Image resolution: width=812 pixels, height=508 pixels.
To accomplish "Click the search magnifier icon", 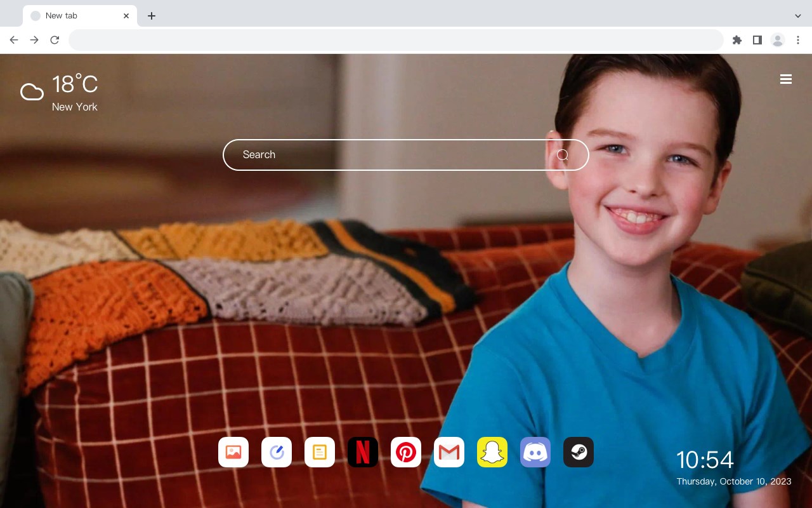I will [x=563, y=155].
